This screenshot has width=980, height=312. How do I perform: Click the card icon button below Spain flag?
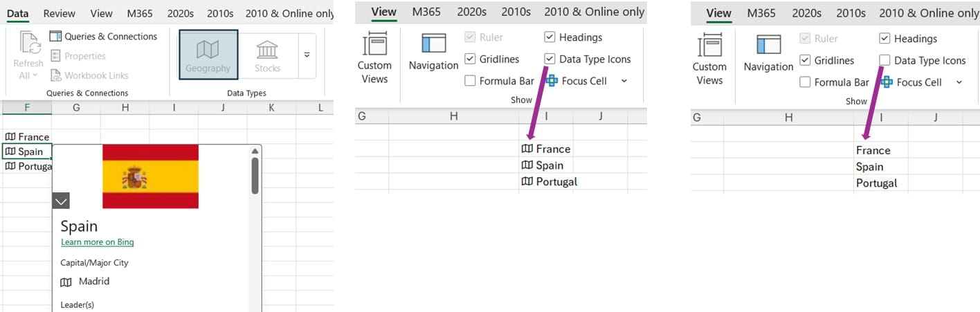(61, 201)
